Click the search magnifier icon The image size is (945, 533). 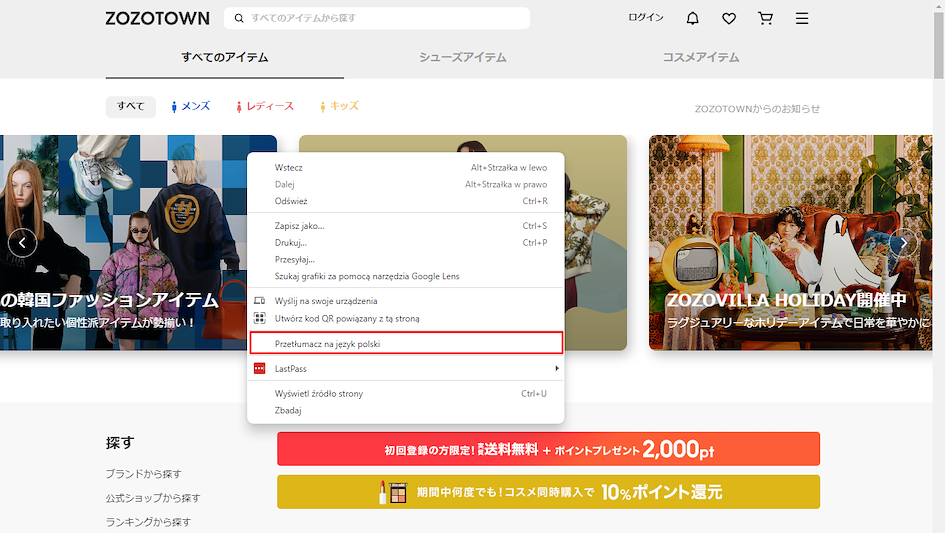tap(239, 18)
